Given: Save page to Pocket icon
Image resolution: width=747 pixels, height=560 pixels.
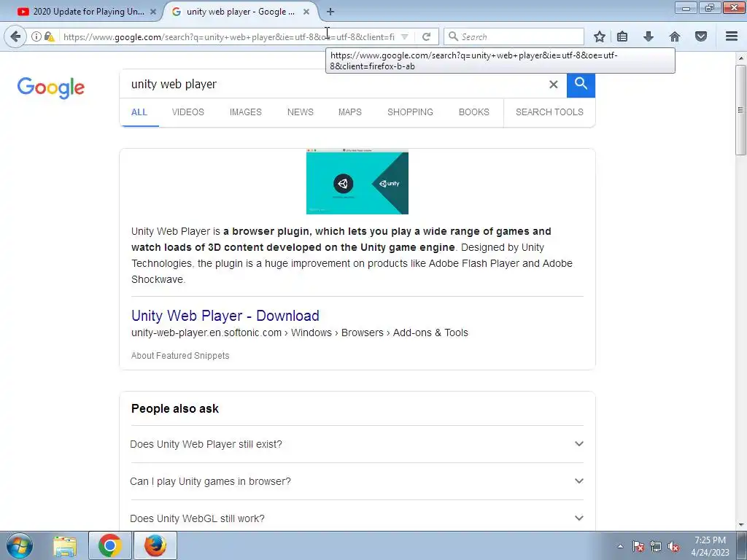Looking at the screenshot, I should 701,36.
